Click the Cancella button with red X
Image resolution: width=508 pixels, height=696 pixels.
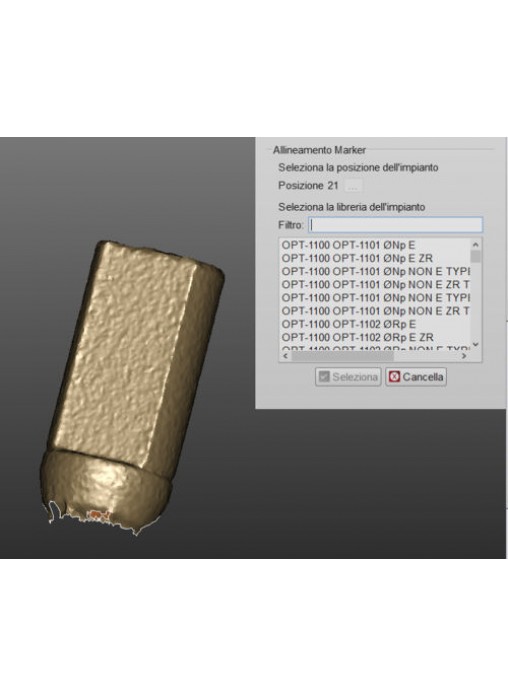pos(416,377)
